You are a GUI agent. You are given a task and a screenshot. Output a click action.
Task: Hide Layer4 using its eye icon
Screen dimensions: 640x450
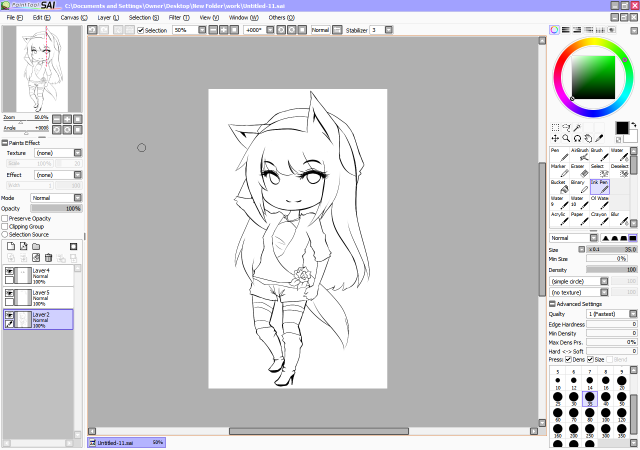[x=10, y=271]
